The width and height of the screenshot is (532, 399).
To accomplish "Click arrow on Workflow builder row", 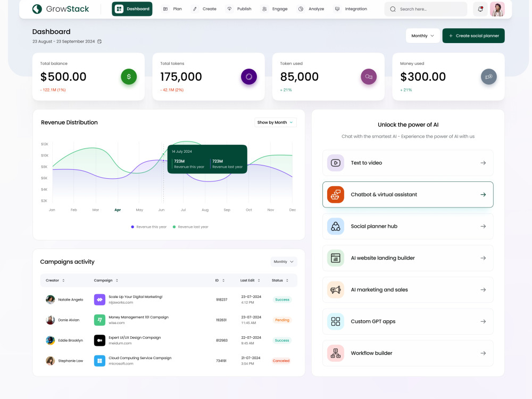I will pyautogui.click(x=483, y=353).
